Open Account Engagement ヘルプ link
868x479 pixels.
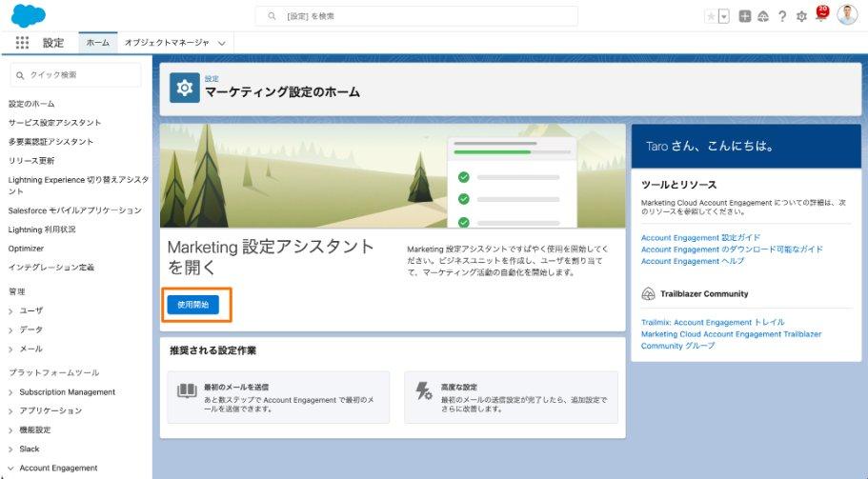pyautogui.click(x=693, y=261)
